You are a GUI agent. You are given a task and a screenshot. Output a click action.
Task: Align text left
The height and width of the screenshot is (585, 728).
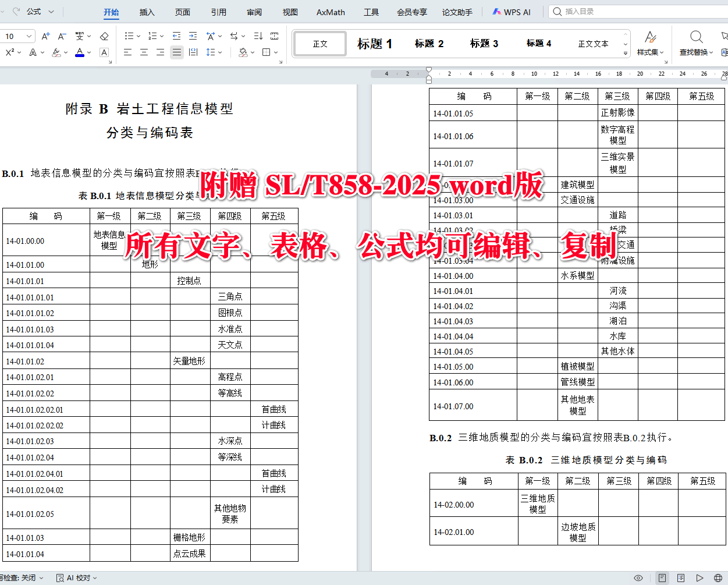(127, 52)
